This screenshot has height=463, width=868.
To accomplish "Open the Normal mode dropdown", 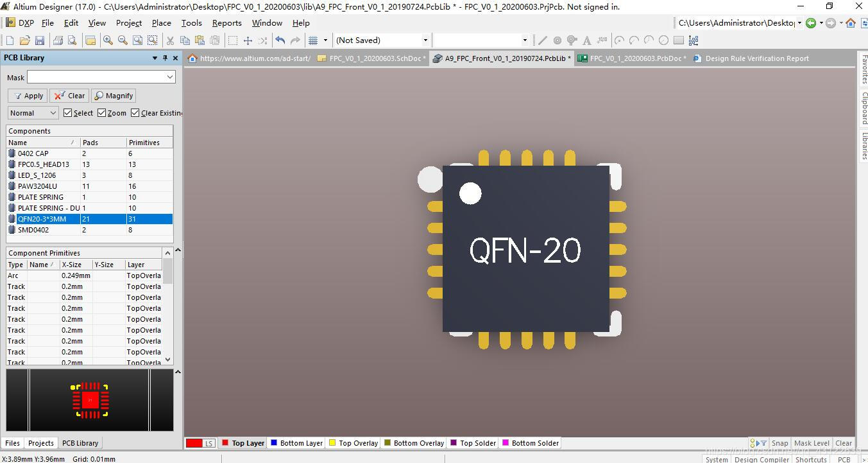I will [33, 113].
